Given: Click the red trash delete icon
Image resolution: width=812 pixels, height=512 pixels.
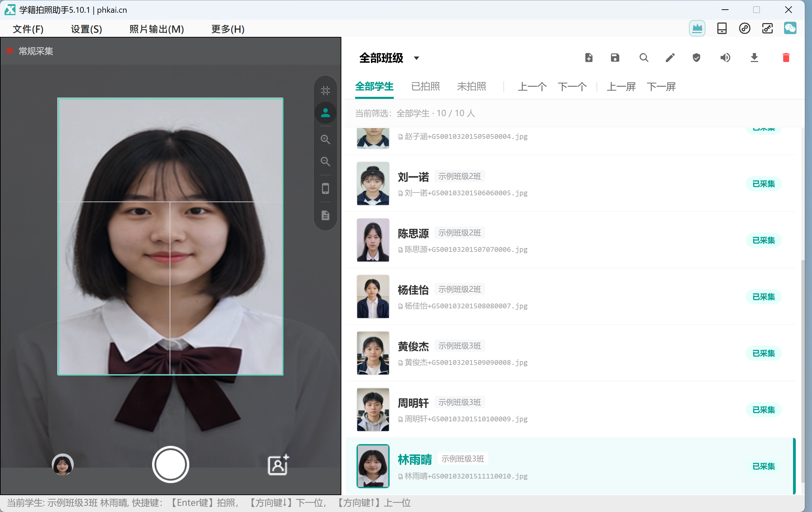Looking at the screenshot, I should [786, 58].
